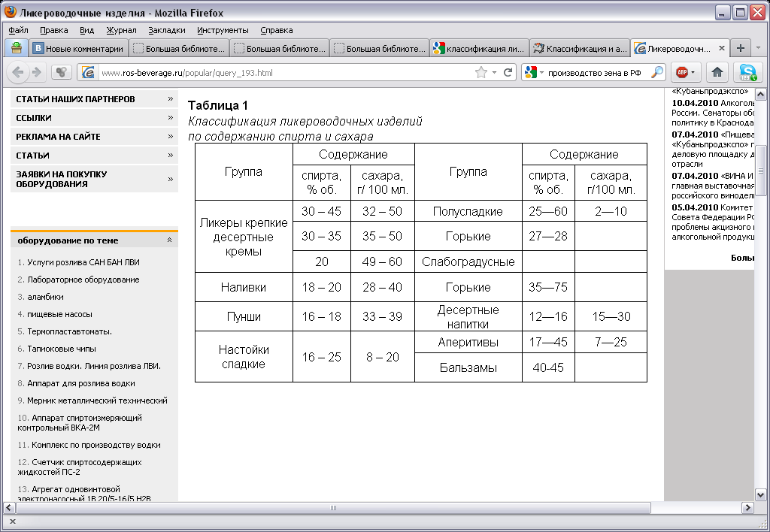Open the Правка menu
Screen dimensions: 770x532
tap(54, 30)
